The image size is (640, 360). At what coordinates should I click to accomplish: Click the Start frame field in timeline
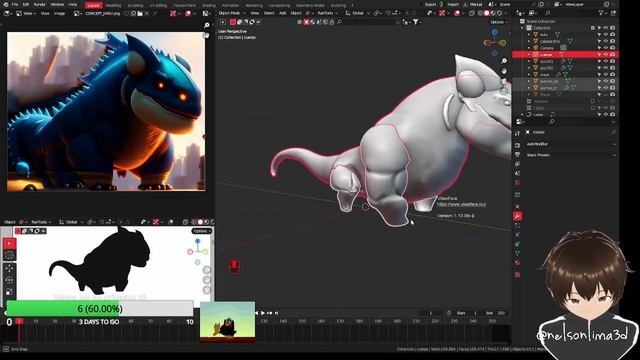pyautogui.click(x=468, y=313)
